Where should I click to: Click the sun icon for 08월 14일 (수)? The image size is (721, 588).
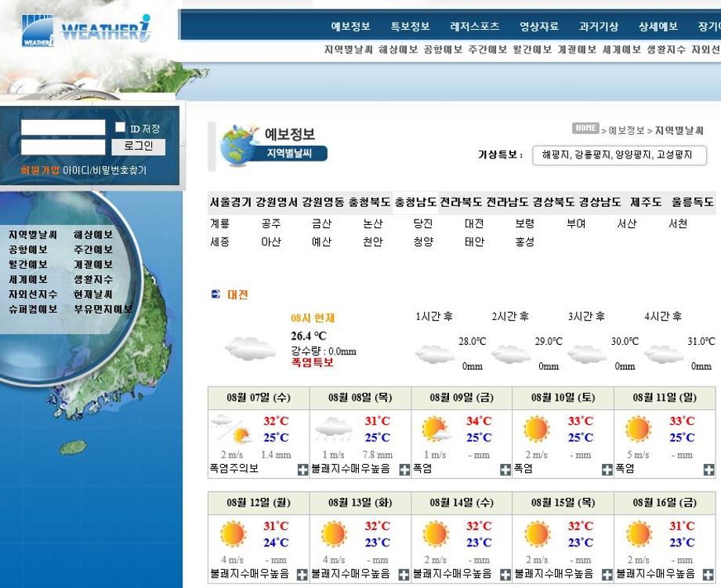pyautogui.click(x=436, y=534)
